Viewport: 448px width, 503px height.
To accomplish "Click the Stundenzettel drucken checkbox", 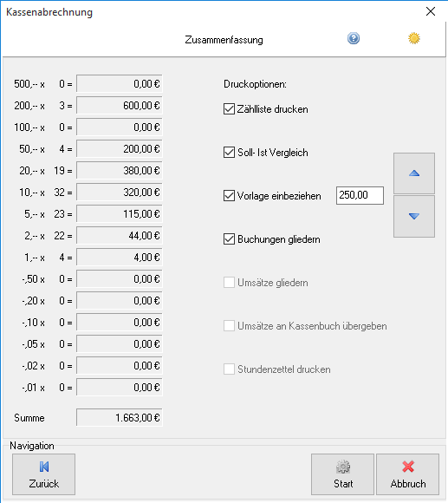I will pyautogui.click(x=229, y=369).
